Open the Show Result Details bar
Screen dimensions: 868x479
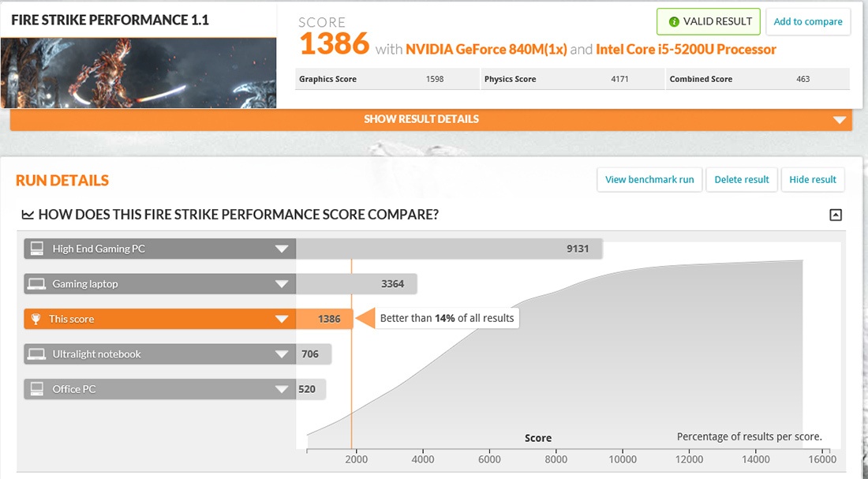pos(431,120)
